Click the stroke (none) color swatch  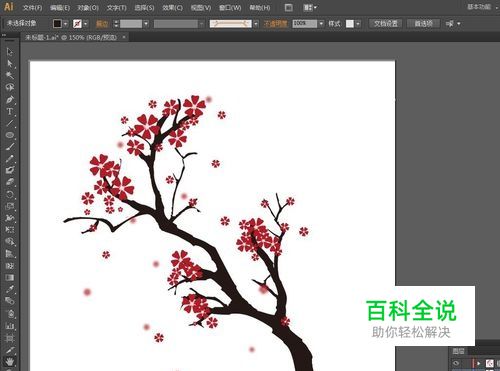[x=77, y=24]
